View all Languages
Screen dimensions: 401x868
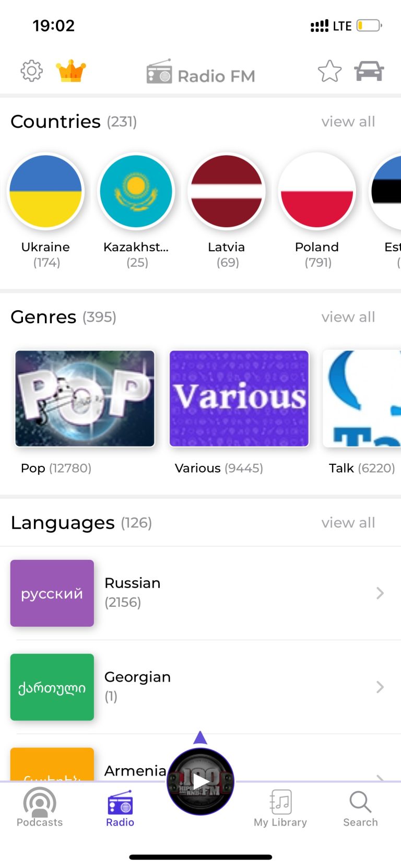pos(348,523)
